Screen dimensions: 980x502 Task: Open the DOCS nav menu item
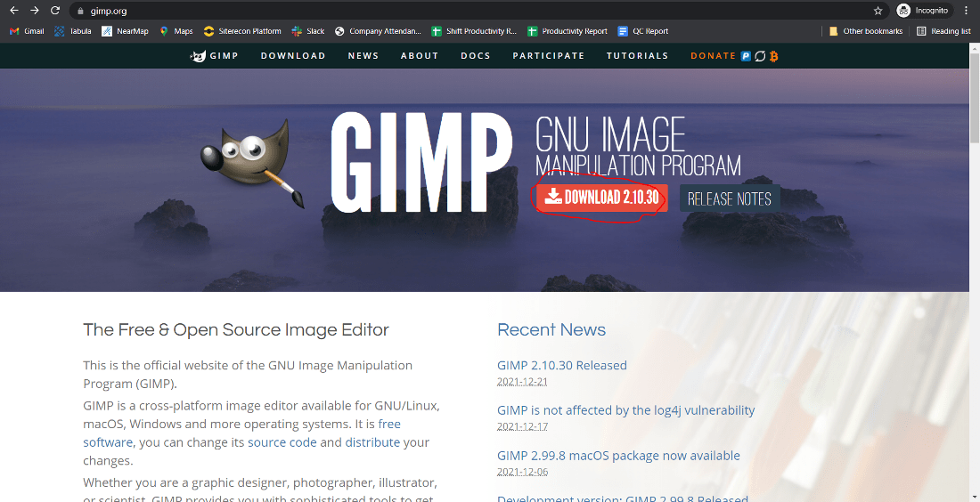(x=476, y=55)
